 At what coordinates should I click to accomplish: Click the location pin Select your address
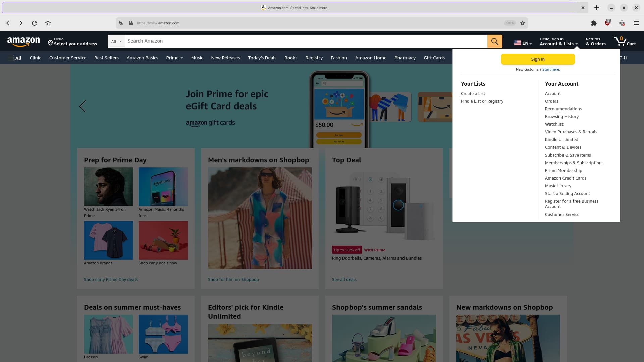coord(72,41)
